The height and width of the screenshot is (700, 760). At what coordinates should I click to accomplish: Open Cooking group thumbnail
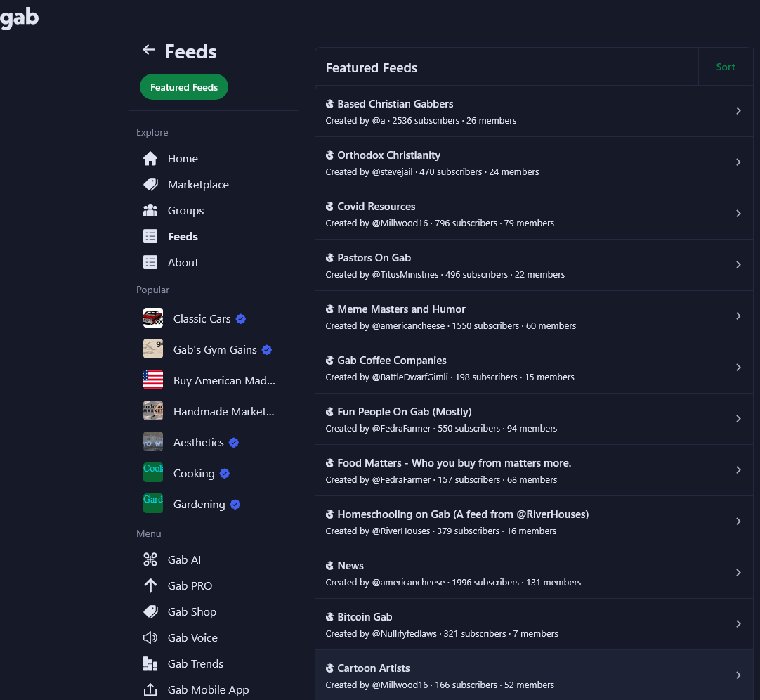pyautogui.click(x=153, y=472)
